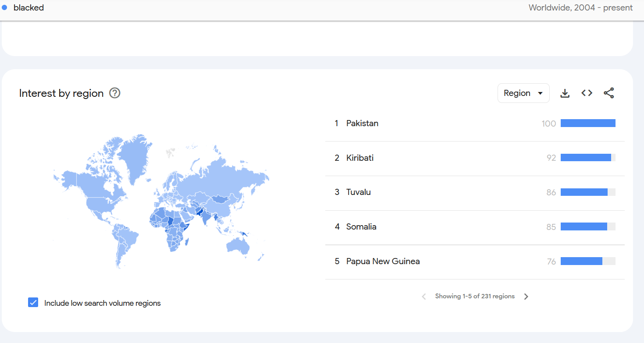Uncheck Include low search volume regions

[33, 303]
